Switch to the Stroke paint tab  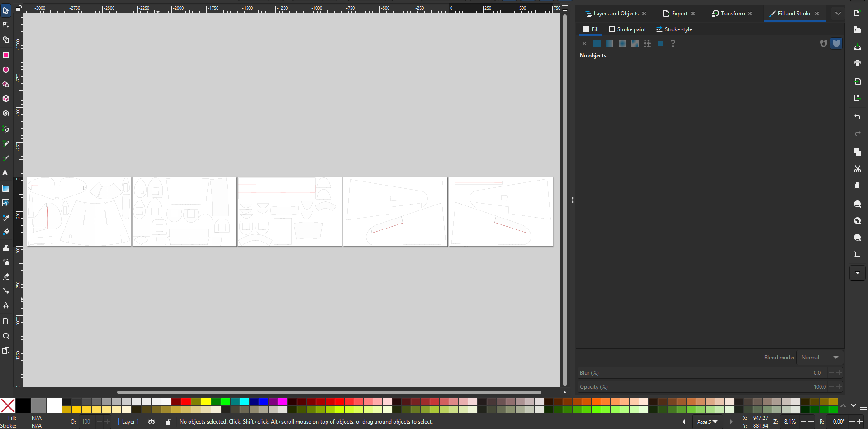tap(627, 29)
